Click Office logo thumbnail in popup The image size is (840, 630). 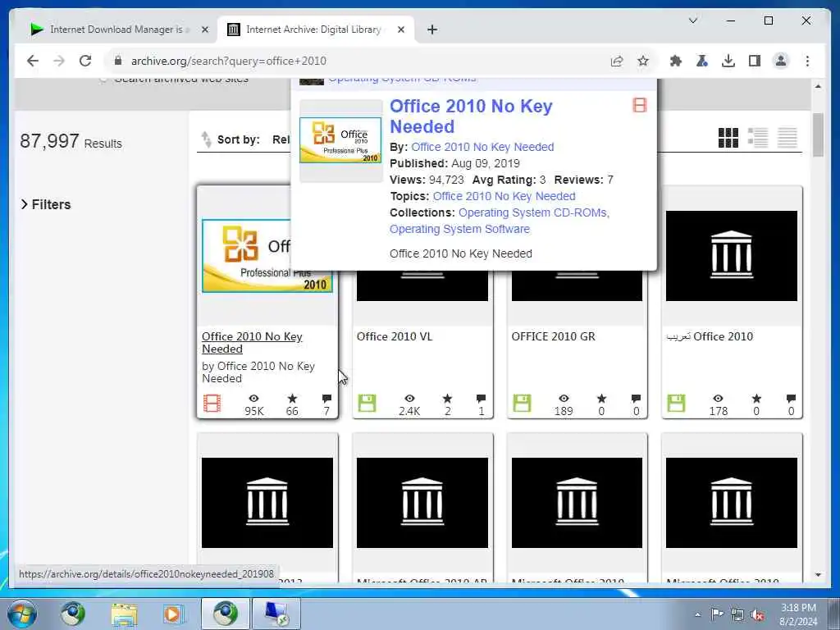pyautogui.click(x=340, y=140)
